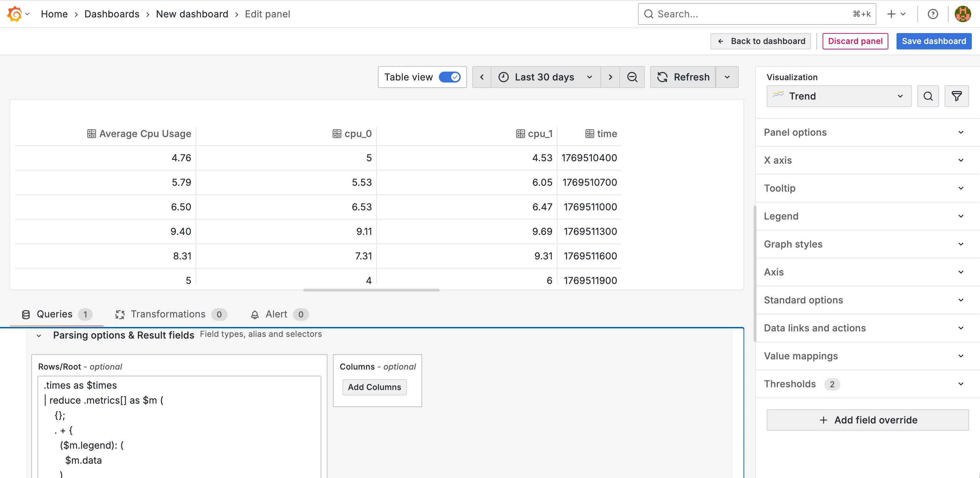Open the Last 30 days time picker
980x478 pixels.
coord(545,77)
